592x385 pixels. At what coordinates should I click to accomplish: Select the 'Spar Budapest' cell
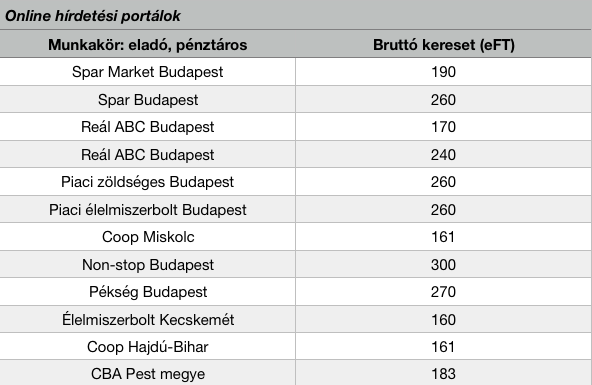148,99
